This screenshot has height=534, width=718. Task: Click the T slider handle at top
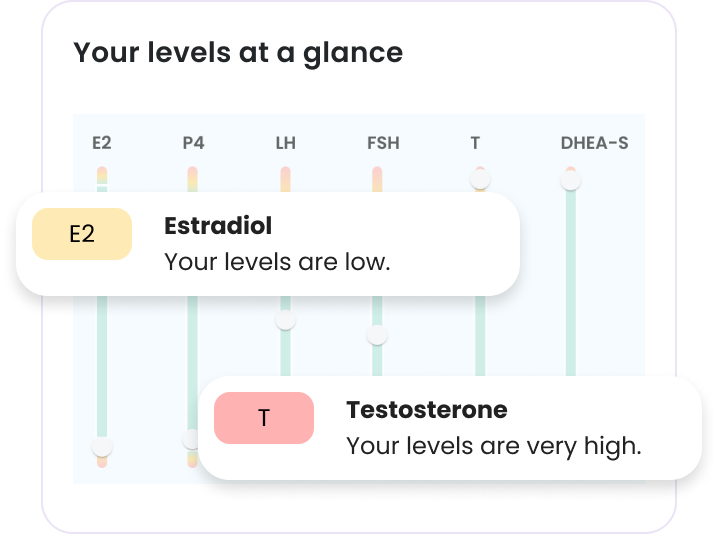tap(480, 179)
